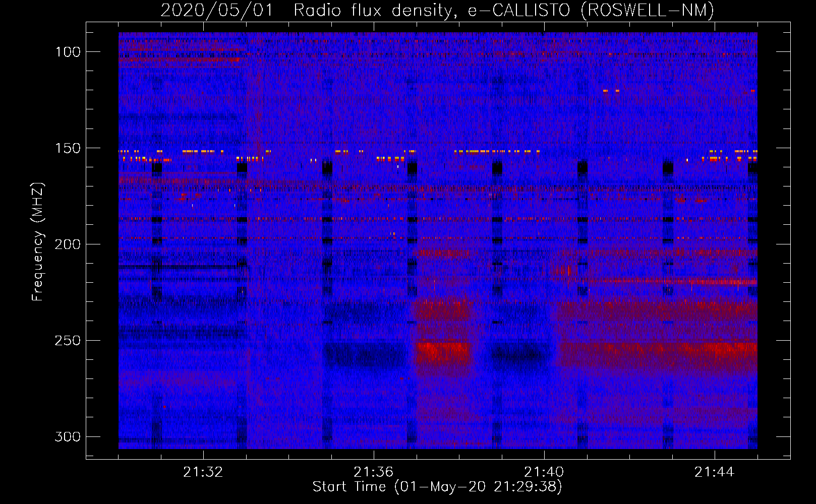Click the dark blue patch near 255 MHz at 21:35

tap(365, 355)
